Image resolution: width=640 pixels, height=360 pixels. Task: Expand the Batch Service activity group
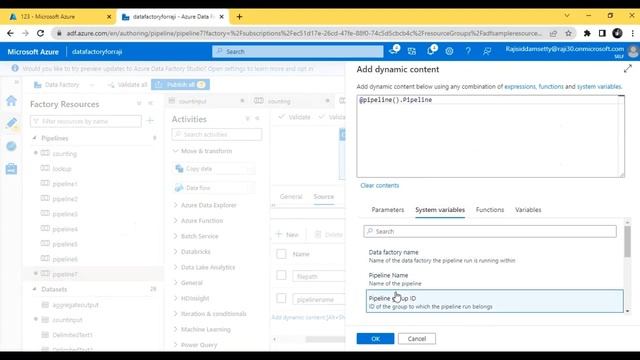click(x=176, y=236)
